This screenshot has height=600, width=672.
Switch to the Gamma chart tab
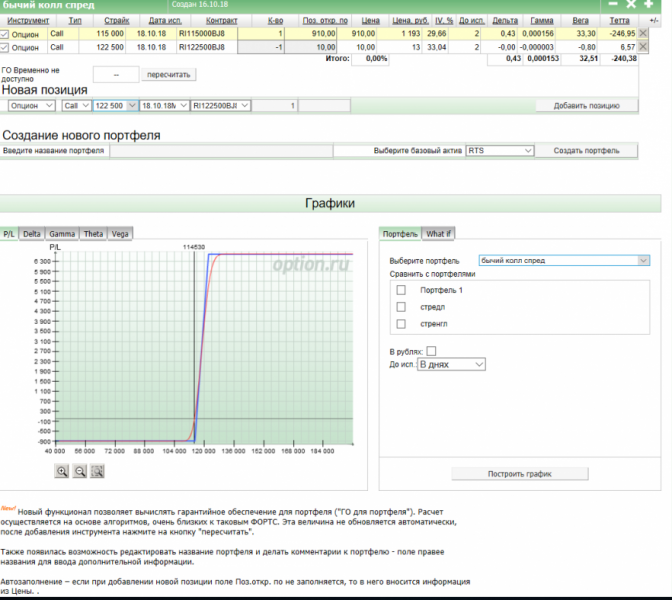pyautogui.click(x=62, y=233)
